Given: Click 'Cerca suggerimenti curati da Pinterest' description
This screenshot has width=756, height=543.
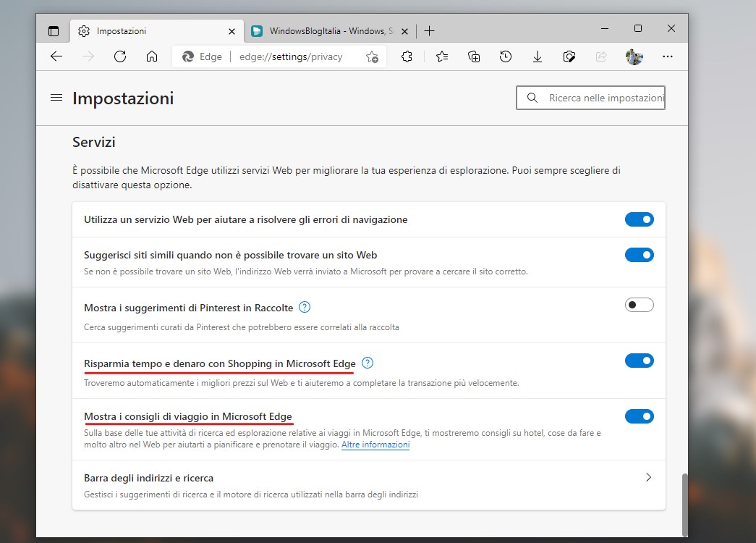Looking at the screenshot, I should (242, 327).
